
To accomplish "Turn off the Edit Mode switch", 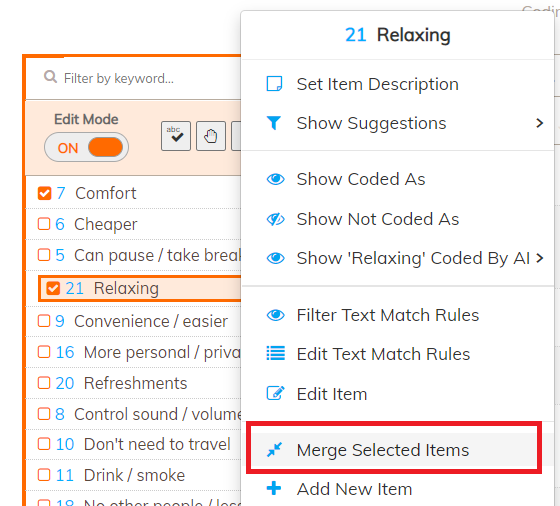I will (x=86, y=147).
